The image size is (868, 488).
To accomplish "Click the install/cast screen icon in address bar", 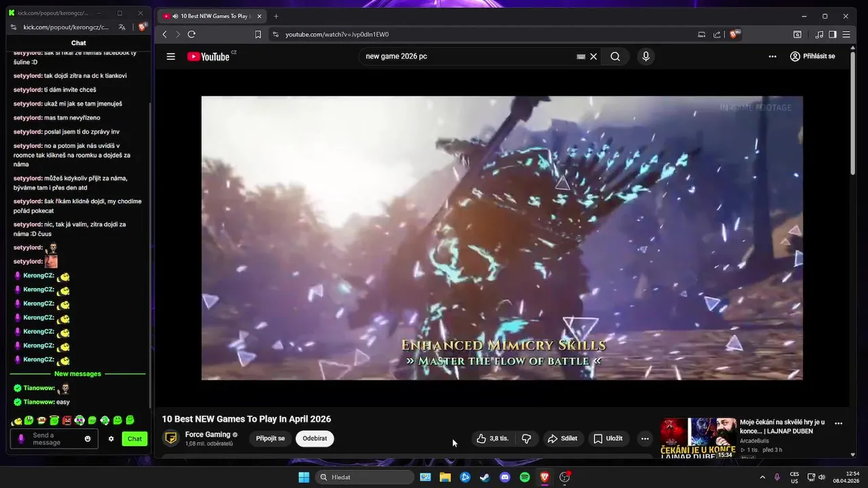I will (x=701, y=35).
